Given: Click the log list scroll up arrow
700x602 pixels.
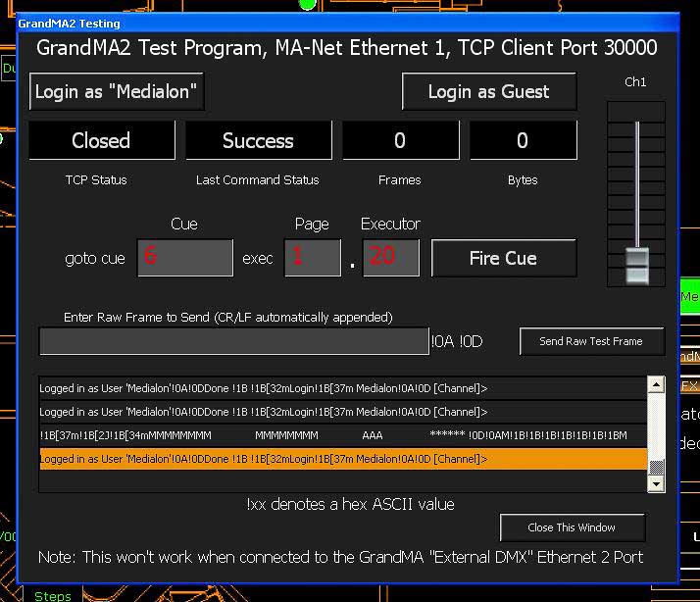Looking at the screenshot, I should point(656,384).
